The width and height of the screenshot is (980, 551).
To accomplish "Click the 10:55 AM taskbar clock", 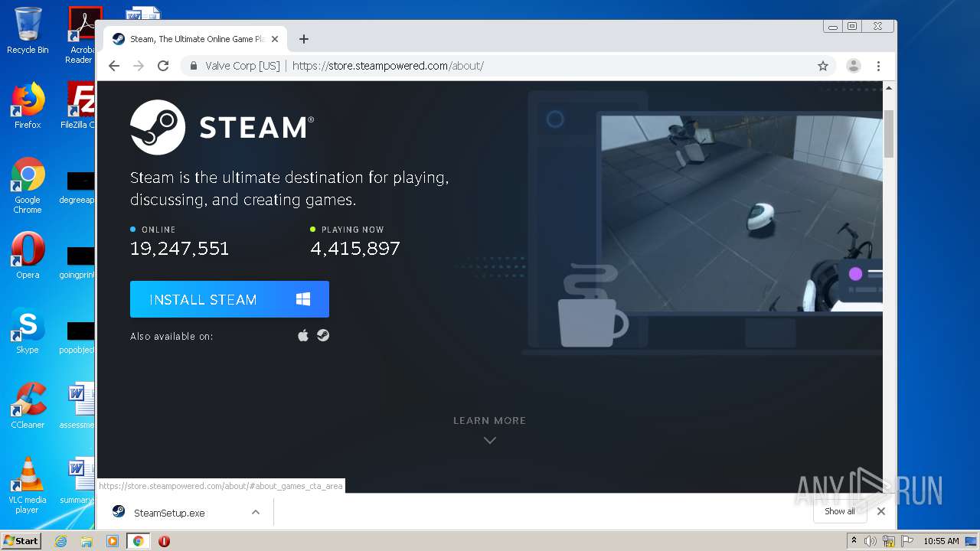I will 941,541.
